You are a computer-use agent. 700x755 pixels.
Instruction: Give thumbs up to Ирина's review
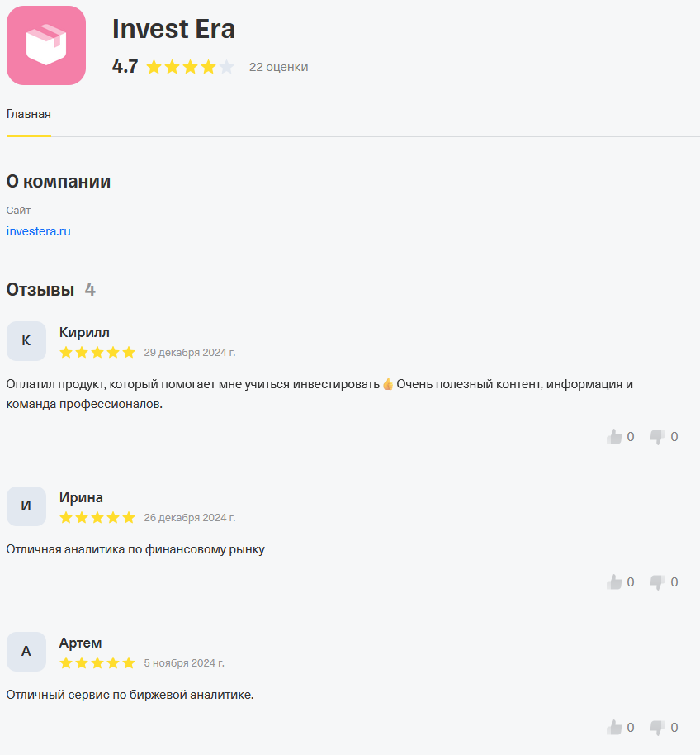614,582
